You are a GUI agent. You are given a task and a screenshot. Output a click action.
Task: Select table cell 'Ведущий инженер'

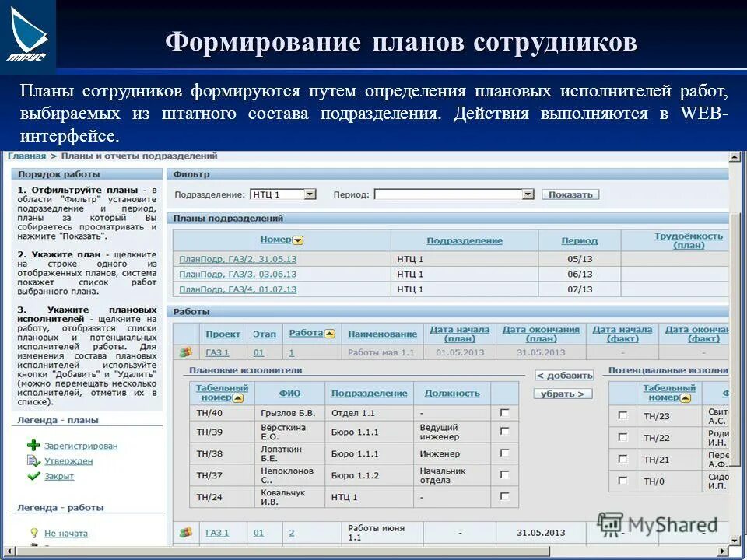click(x=451, y=432)
